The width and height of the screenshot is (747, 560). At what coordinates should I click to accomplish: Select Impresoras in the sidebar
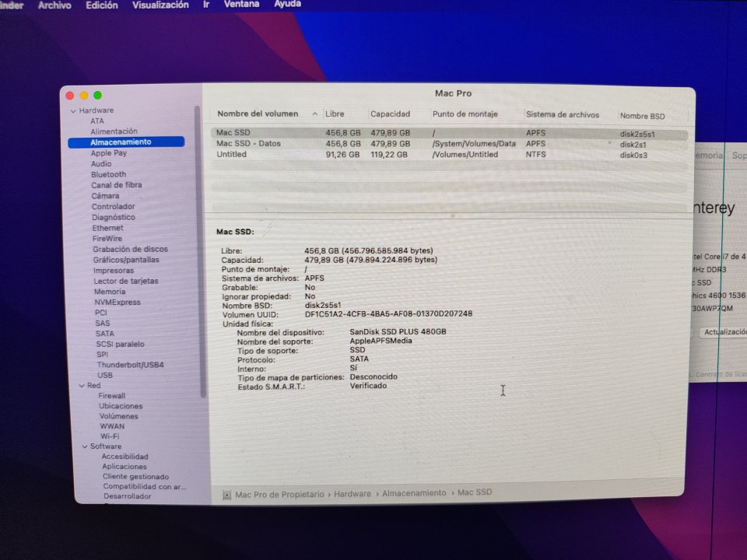(114, 271)
